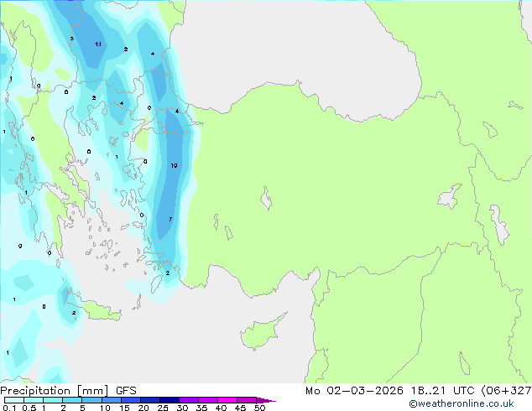Click the legend swatch between 1 and 2
This screenshot has height=411, width=532.
[53, 400]
